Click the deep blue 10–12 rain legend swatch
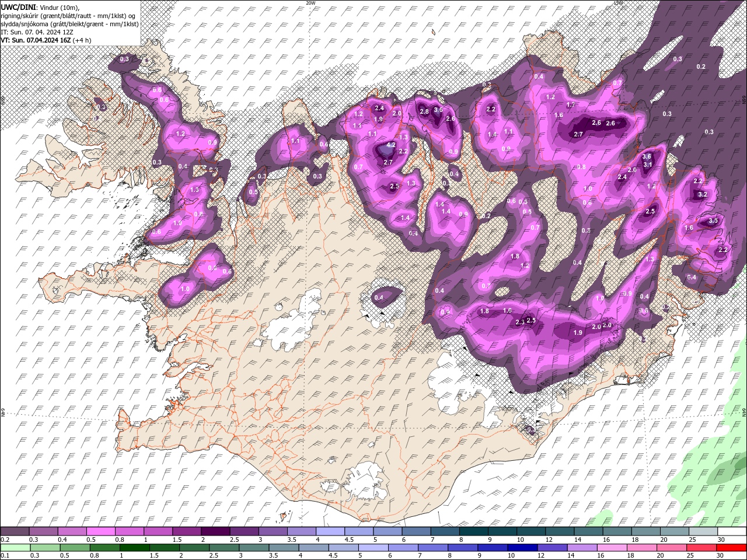Image resolution: width=747 pixels, height=560 pixels. 522,548
